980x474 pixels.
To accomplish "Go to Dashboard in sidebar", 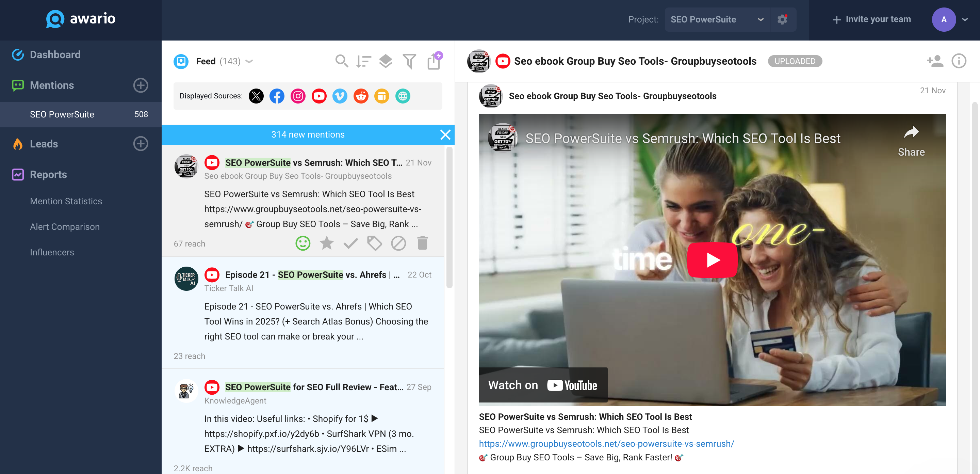I will (x=55, y=54).
